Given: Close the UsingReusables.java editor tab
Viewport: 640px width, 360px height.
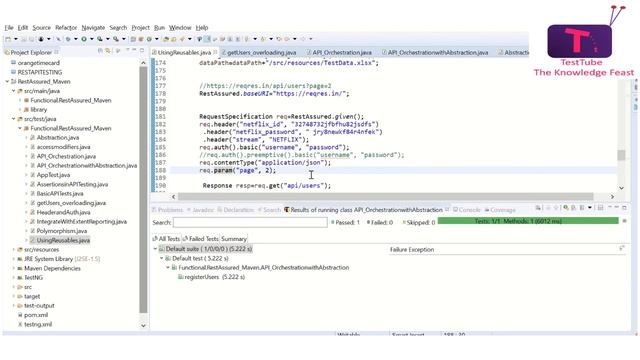Looking at the screenshot, I should (215, 52).
